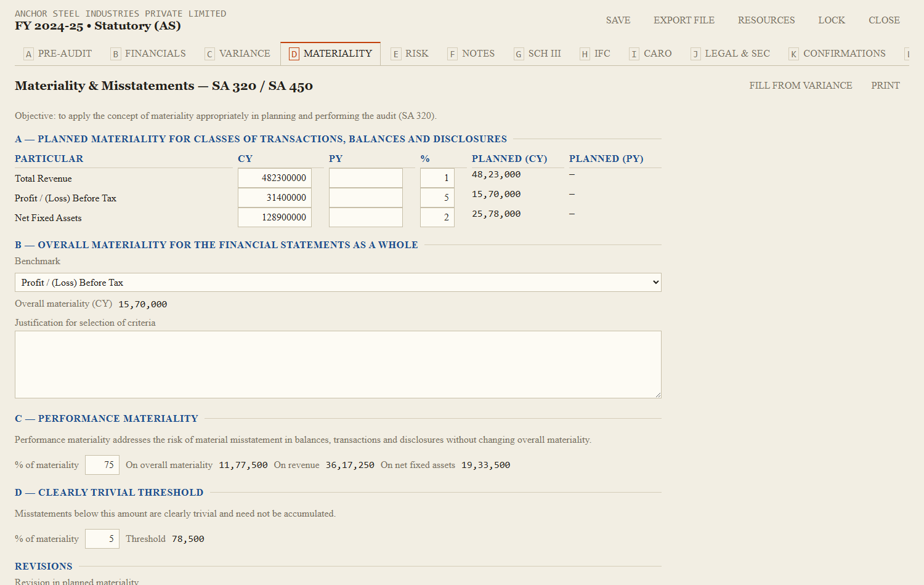Go to the IFC tab
The height and width of the screenshot is (585, 924).
click(595, 54)
